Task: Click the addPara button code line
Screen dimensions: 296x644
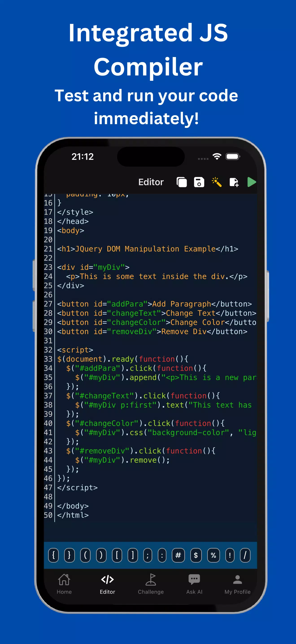Action: [x=155, y=304]
